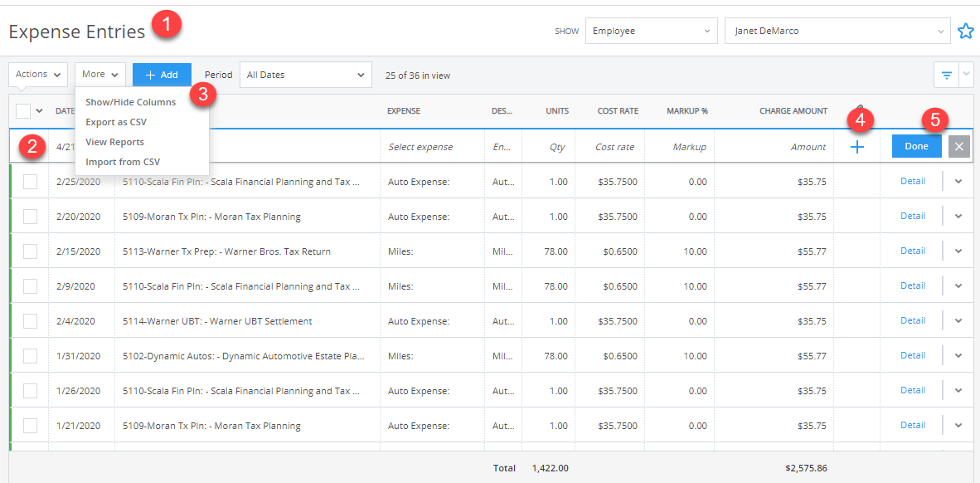
Task: Mark this view as favorite with the star icon
Action: [x=966, y=31]
